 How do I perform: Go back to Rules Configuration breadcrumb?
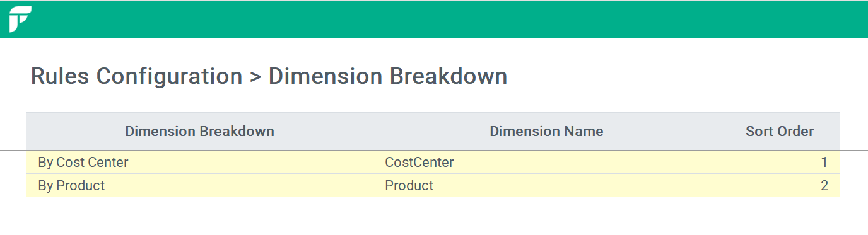pos(136,76)
